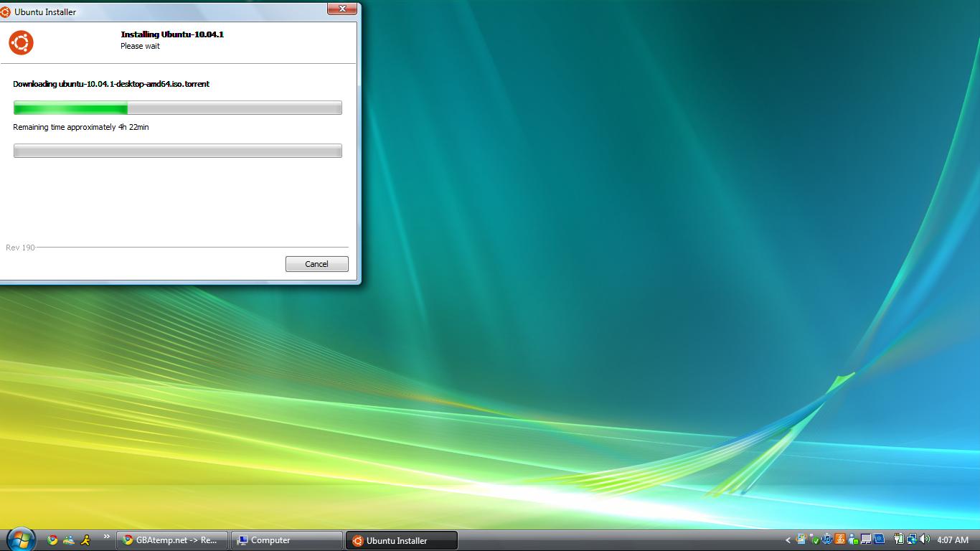Viewport: 980px width, 551px height.
Task: Click the "Please wait" subtitle
Action: [140, 46]
